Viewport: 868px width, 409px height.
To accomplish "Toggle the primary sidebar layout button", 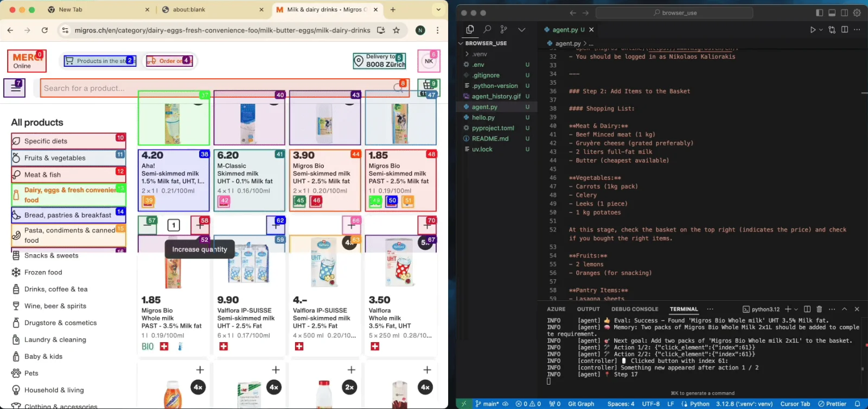I will click(819, 12).
